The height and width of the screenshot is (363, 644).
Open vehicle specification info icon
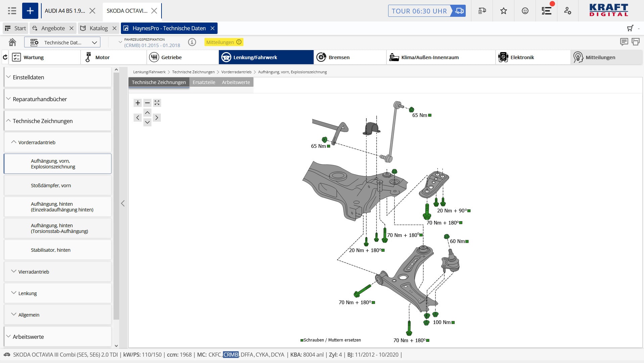pos(192,42)
